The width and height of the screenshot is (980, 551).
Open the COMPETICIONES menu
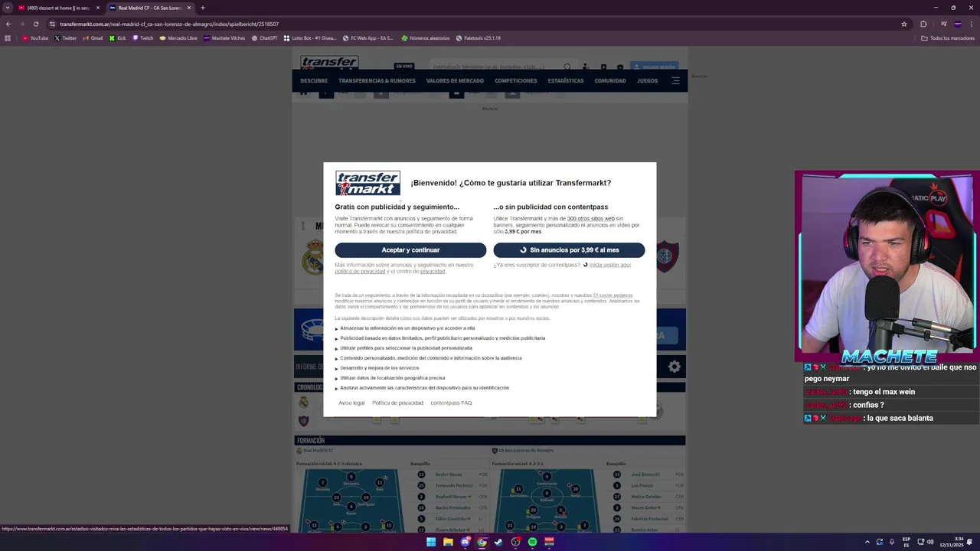pos(516,80)
